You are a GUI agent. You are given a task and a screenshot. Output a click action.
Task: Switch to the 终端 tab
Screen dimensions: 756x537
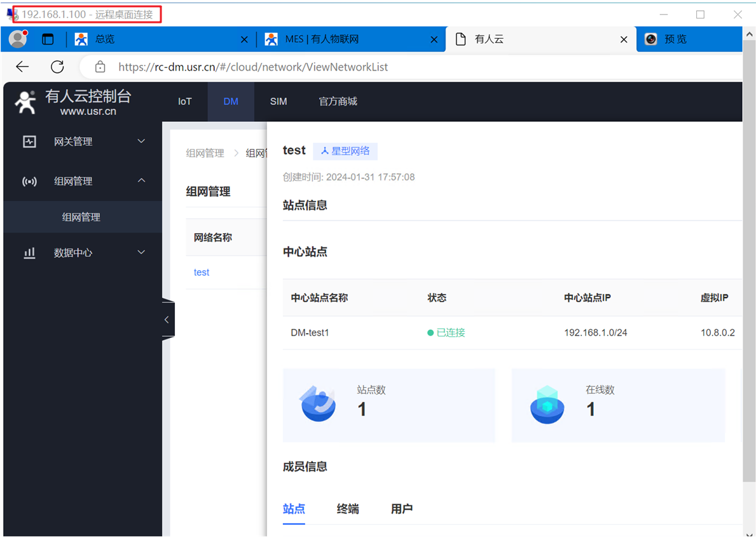pyautogui.click(x=348, y=509)
